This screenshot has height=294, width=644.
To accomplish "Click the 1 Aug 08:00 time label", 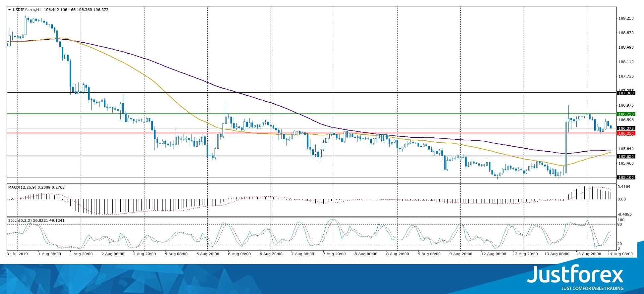I will 49,254.
